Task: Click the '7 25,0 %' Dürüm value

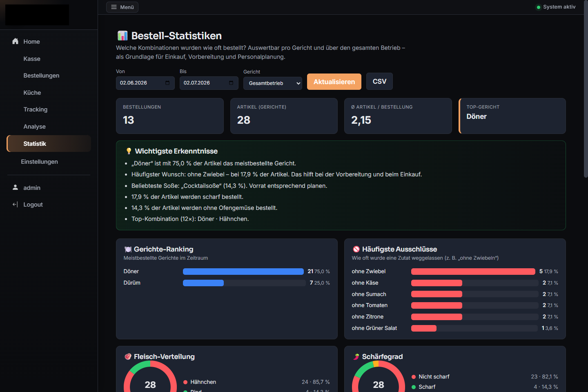Action: [320, 283]
